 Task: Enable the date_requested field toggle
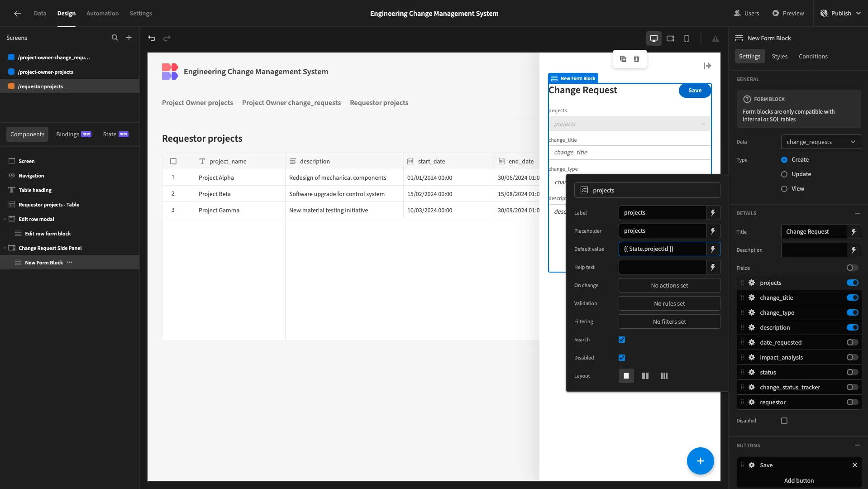click(853, 342)
